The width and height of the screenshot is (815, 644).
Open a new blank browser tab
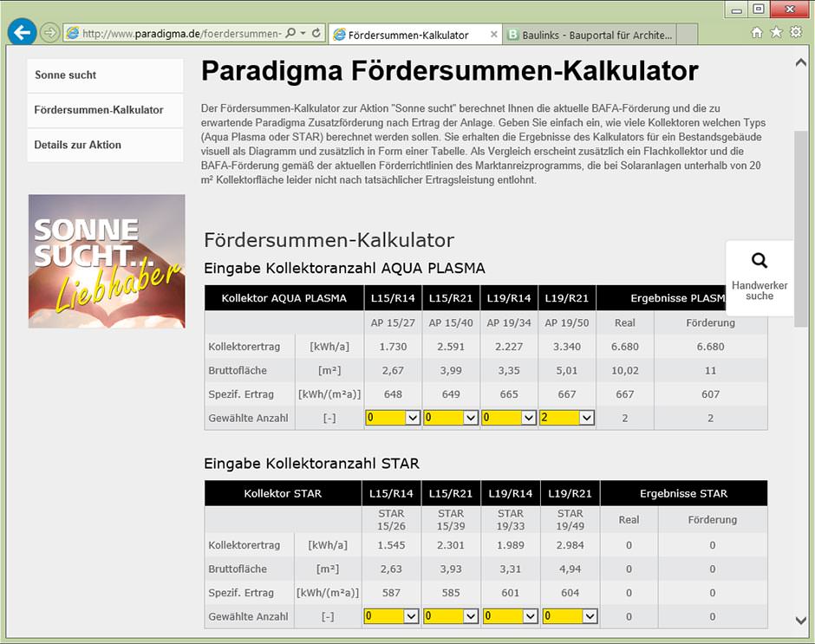pos(688,35)
